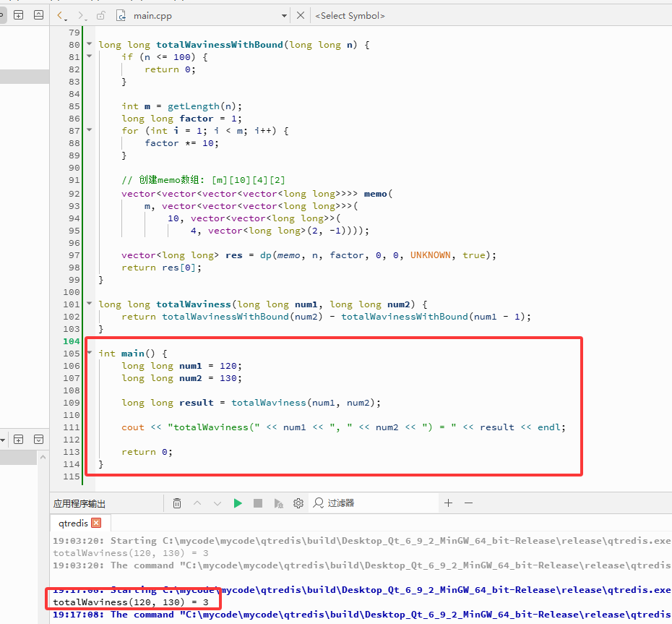The height and width of the screenshot is (624, 672).
Task: Fold totalWavinessWithBound function at line 80
Action: click(89, 43)
